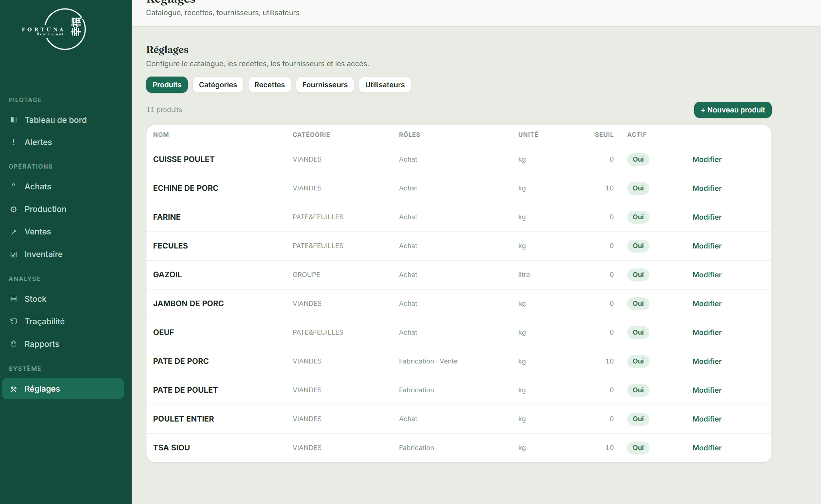Click the SEUIL column header

click(x=604, y=135)
